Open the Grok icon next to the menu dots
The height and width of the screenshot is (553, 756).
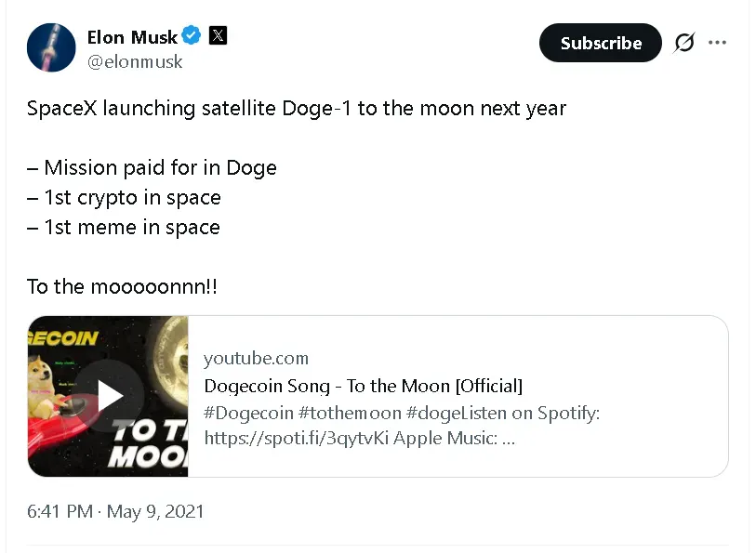683,42
